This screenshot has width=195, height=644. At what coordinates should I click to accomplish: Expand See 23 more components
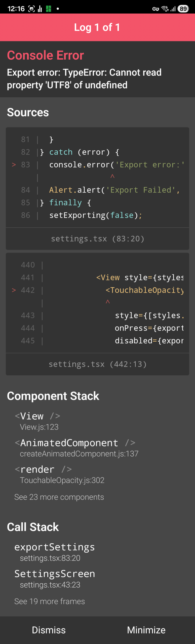coord(59,497)
